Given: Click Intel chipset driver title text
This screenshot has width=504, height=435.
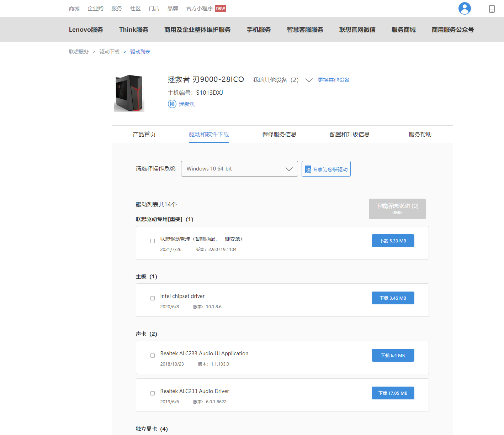Looking at the screenshot, I should click(182, 296).
